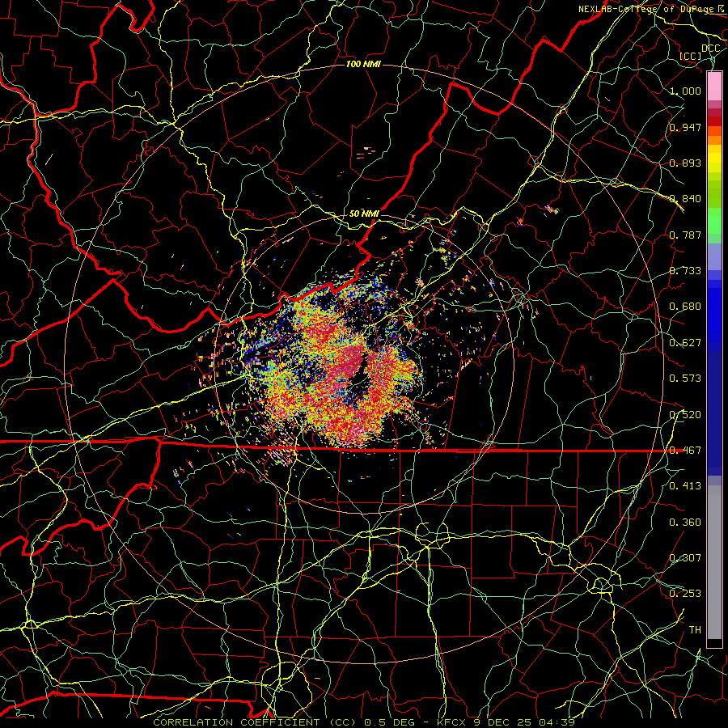The height and width of the screenshot is (728, 728).
Task: Click the 0.733 legend value
Action: 685,271
